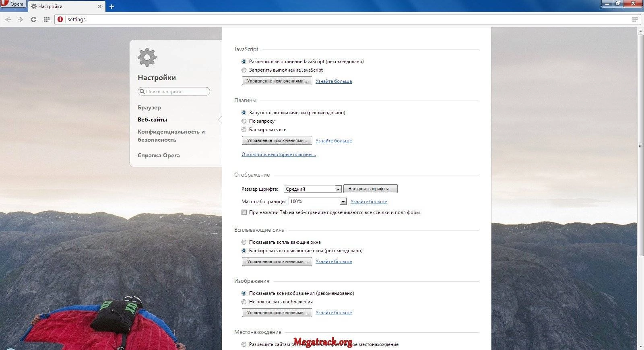Select Блокировать всплывающие окна option
Viewport: 644px width, 350px height.
244,251
